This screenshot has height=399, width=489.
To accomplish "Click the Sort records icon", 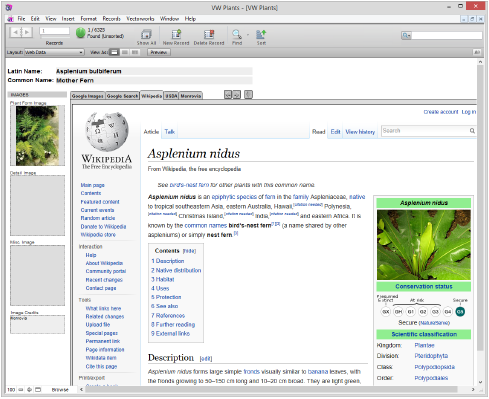I will (x=261, y=34).
